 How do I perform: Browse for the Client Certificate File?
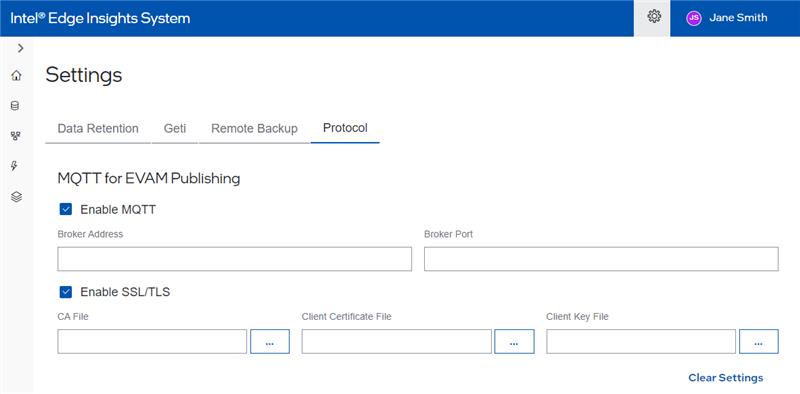(x=514, y=341)
